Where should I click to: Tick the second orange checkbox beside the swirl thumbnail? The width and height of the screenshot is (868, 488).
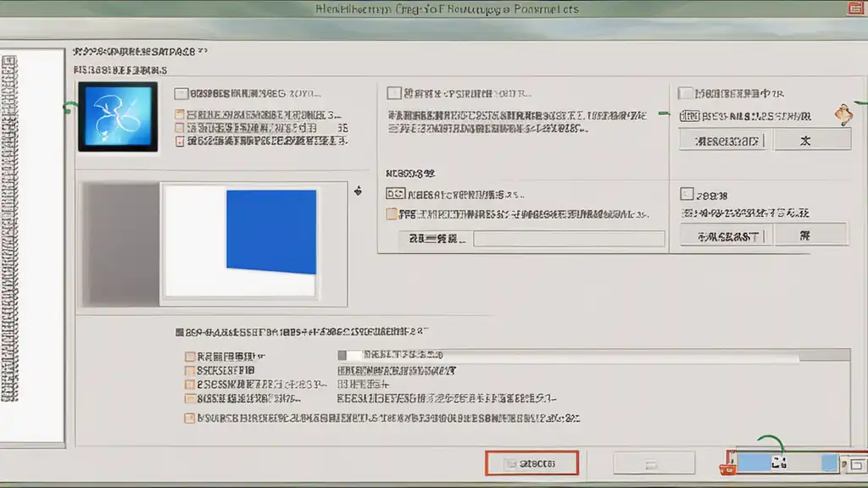coord(180,128)
